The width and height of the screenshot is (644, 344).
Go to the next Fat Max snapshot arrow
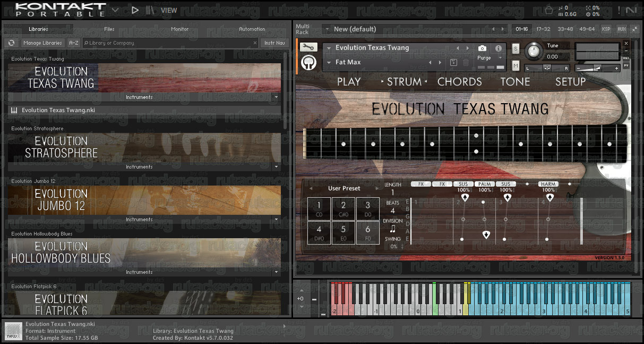pos(440,62)
